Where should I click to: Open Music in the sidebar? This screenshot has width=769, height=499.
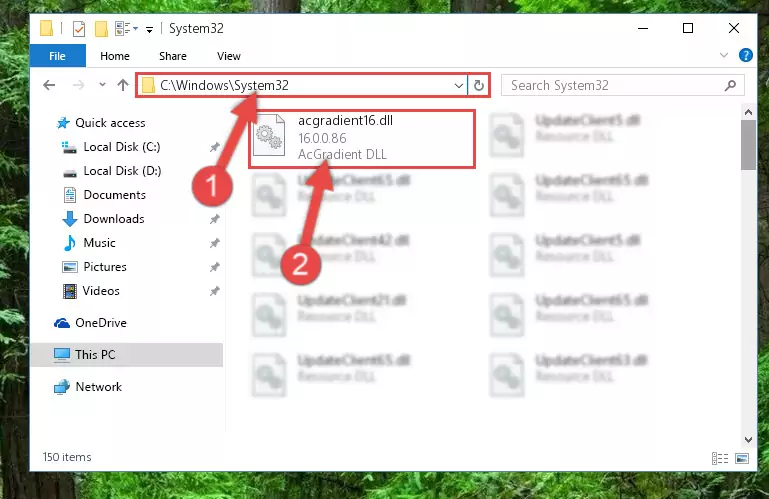pyautogui.click(x=99, y=243)
